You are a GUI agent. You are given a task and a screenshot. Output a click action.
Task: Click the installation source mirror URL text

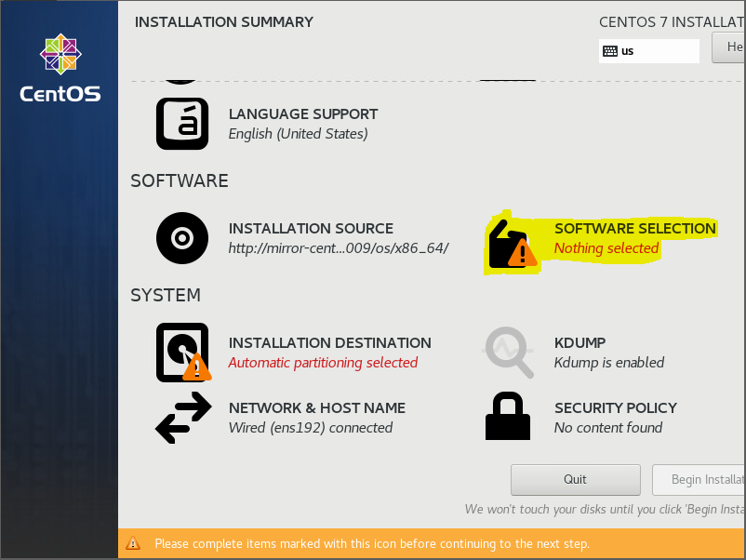[x=339, y=248]
